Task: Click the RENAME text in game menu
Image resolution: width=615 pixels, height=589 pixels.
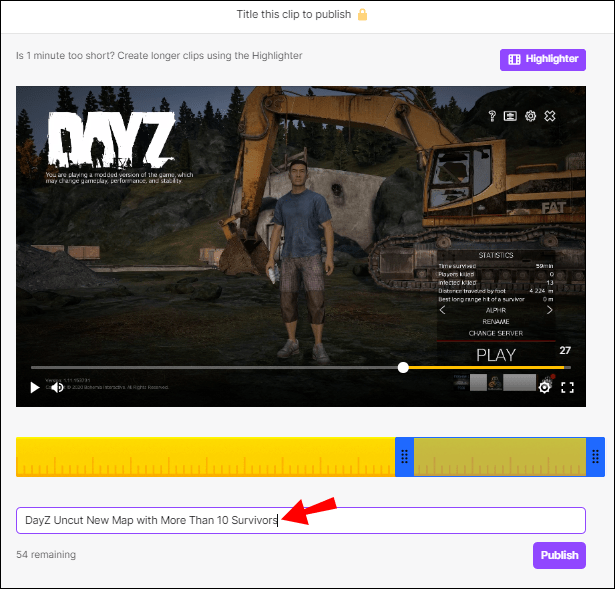Action: click(496, 322)
